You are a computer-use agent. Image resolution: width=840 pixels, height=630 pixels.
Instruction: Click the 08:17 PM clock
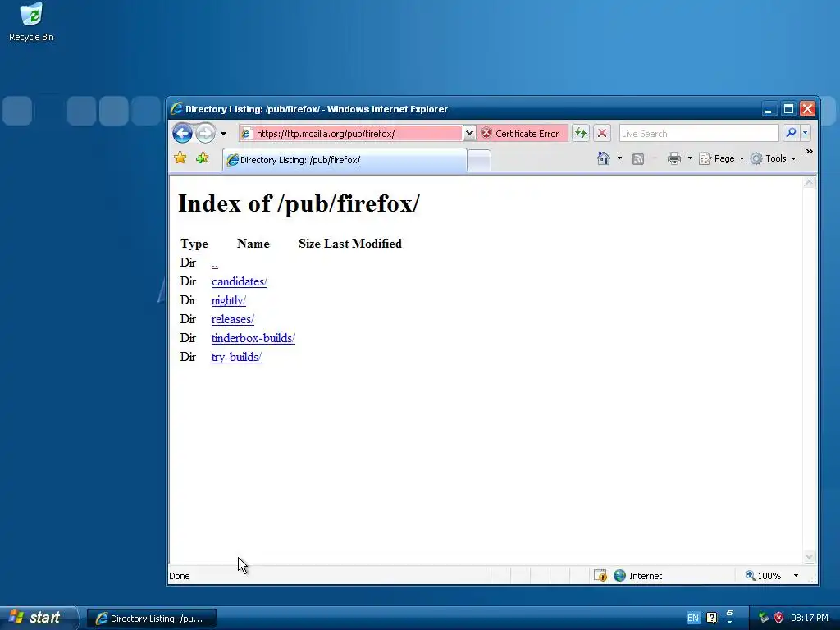coord(810,618)
